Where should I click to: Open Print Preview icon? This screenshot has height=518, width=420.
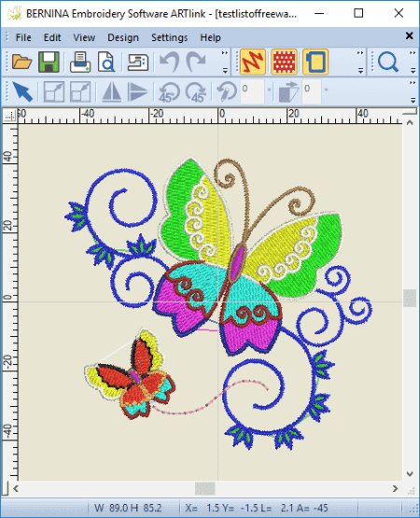click(106, 62)
